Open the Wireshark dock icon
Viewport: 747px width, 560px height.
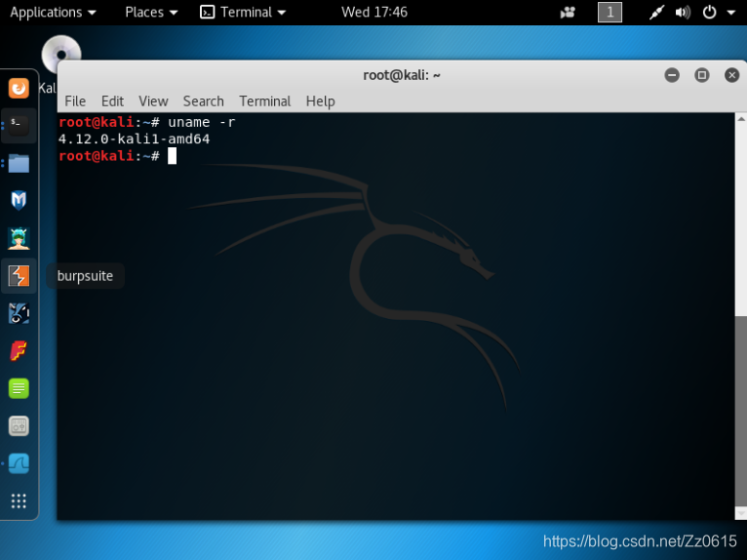19,463
